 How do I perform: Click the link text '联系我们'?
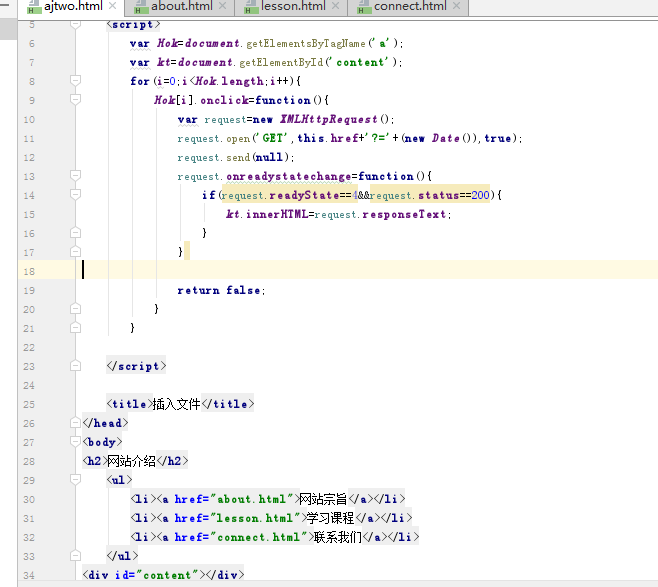pyautogui.click(x=338, y=537)
